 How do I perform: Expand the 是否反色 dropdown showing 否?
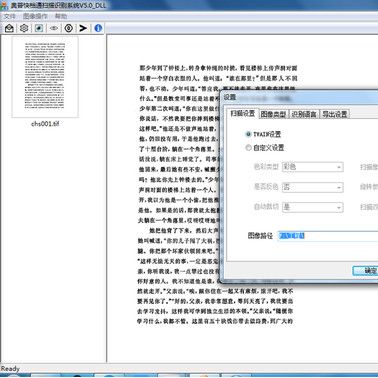[x=313, y=187]
